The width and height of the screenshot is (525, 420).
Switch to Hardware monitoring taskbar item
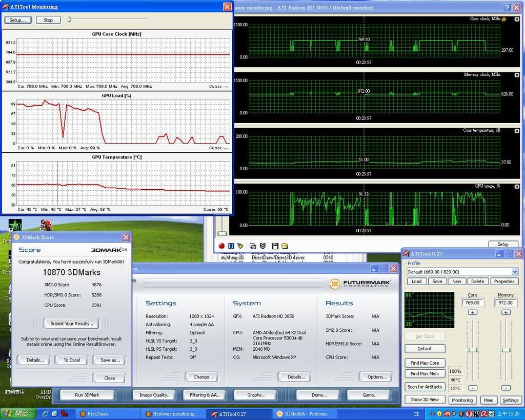pos(174,414)
